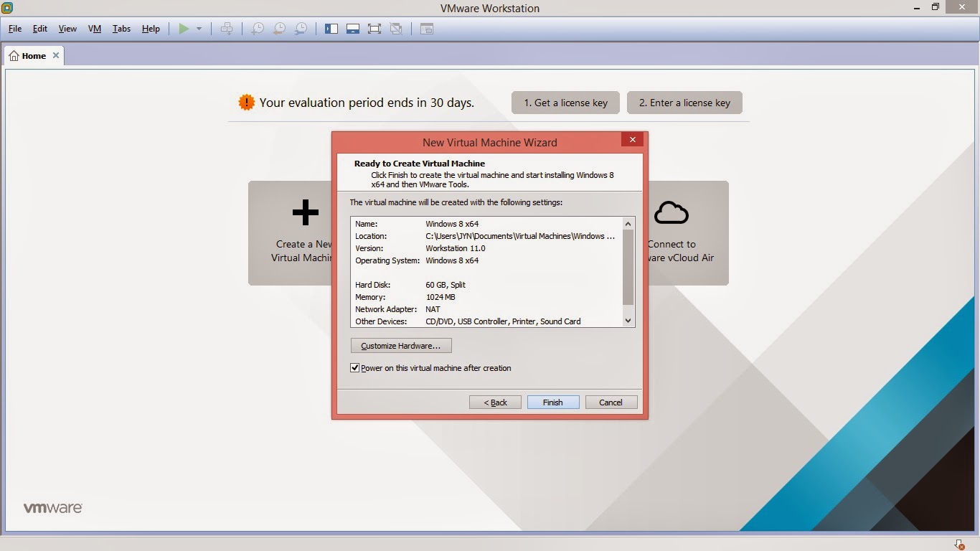This screenshot has width=980, height=551.
Task: Open the VM menu
Action: (x=94, y=29)
